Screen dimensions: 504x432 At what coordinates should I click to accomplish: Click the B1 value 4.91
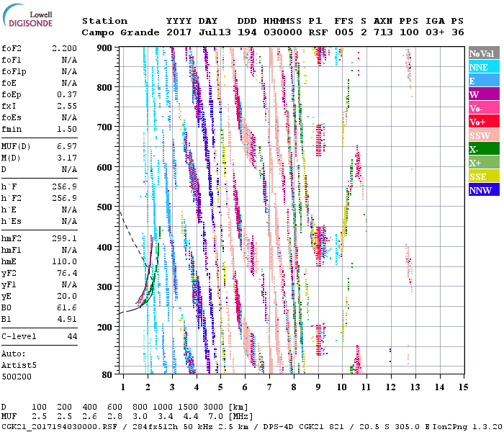click(x=67, y=320)
